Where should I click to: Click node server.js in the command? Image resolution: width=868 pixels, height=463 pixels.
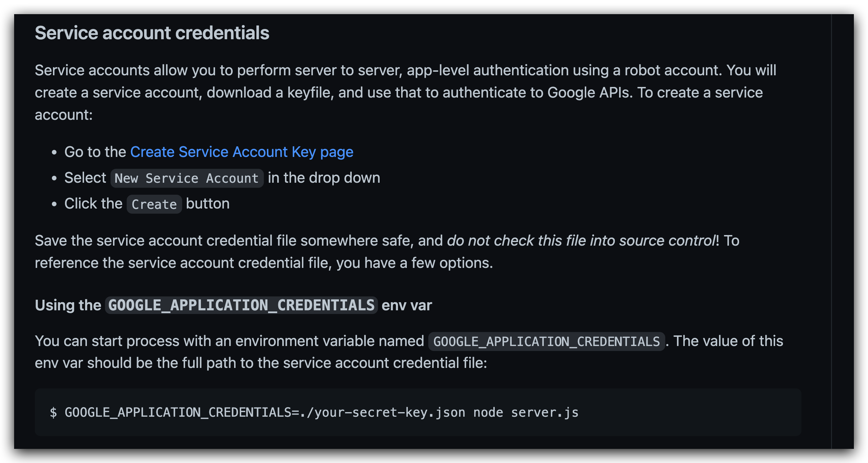click(526, 412)
